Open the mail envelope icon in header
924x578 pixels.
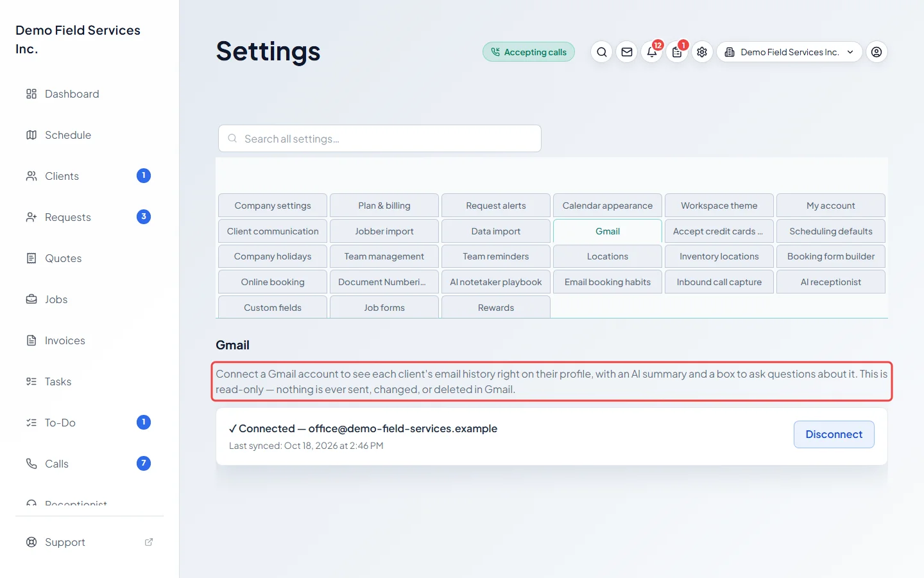[x=627, y=52]
